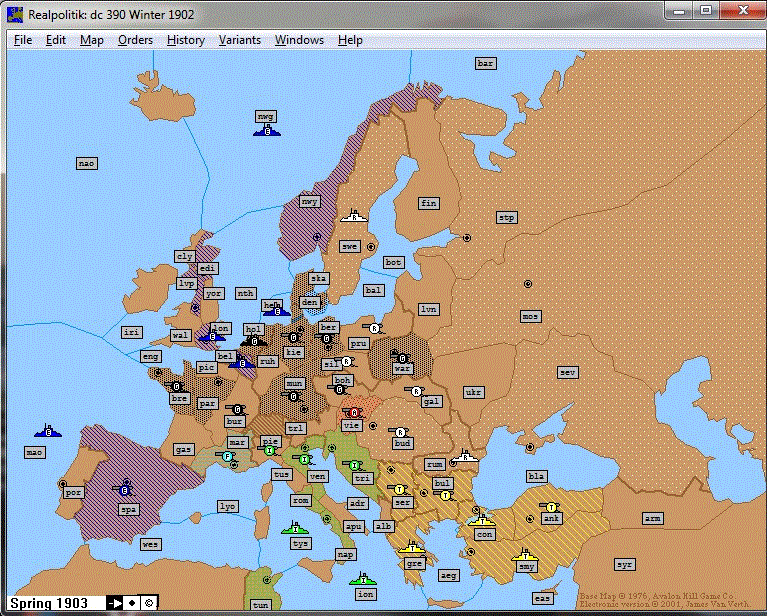Select the German fleet in hol
Viewport: 767px width, 616px height.
(254, 341)
